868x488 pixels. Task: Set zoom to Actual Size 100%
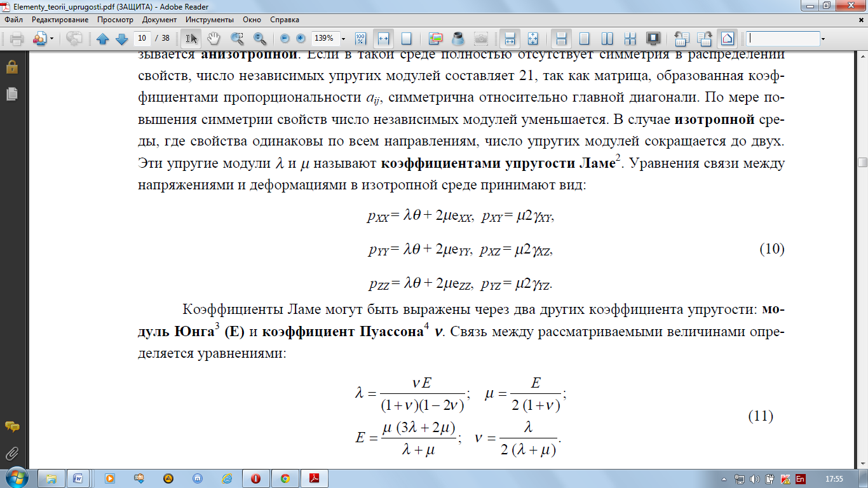click(x=360, y=38)
